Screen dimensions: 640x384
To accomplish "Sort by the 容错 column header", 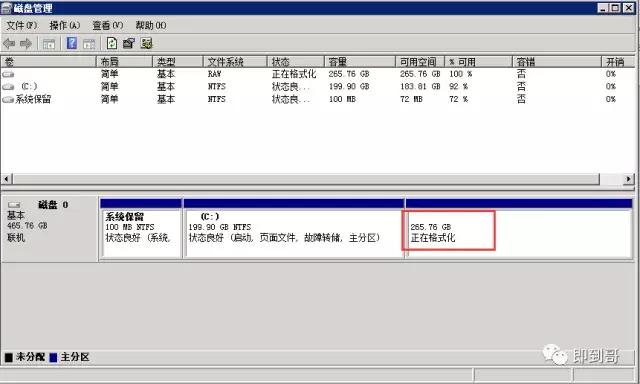I will coord(557,62).
